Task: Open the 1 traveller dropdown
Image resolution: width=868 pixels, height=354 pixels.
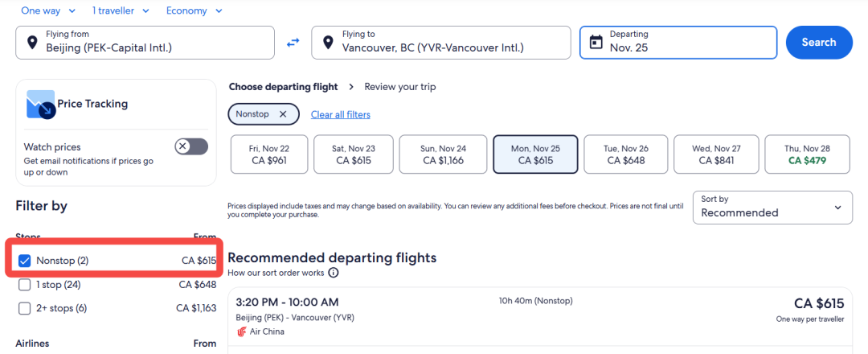Action: pos(121,10)
